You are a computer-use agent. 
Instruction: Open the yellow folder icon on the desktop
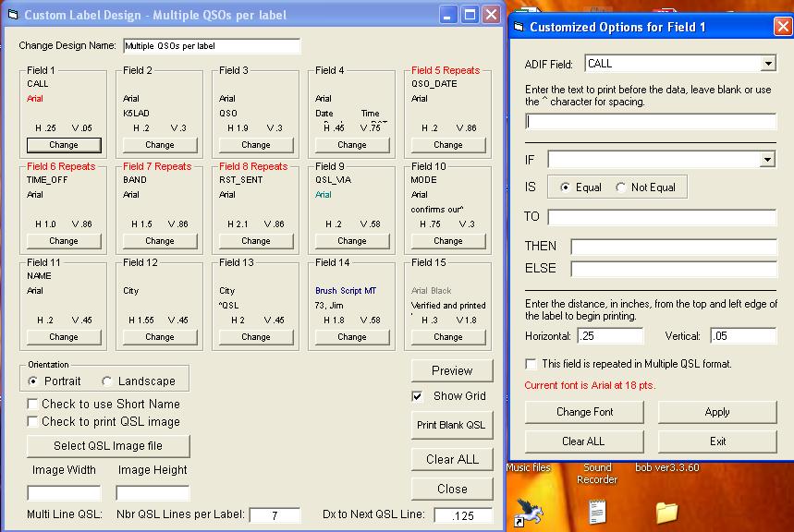[666, 513]
